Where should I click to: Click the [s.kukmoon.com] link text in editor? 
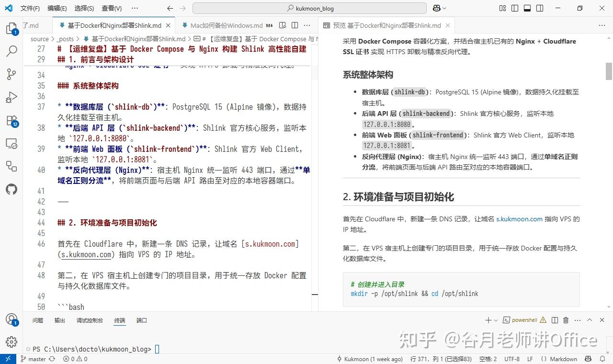[x=270, y=244]
